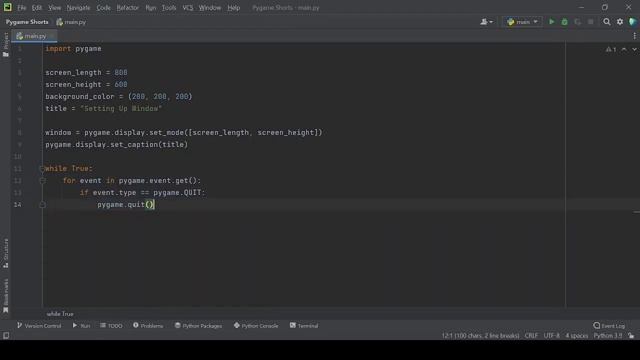Click the fold end marker on line 14

click(42, 204)
